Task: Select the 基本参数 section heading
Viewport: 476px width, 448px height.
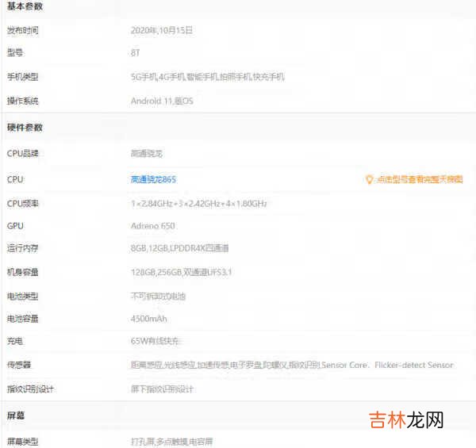Action: tap(25, 6)
